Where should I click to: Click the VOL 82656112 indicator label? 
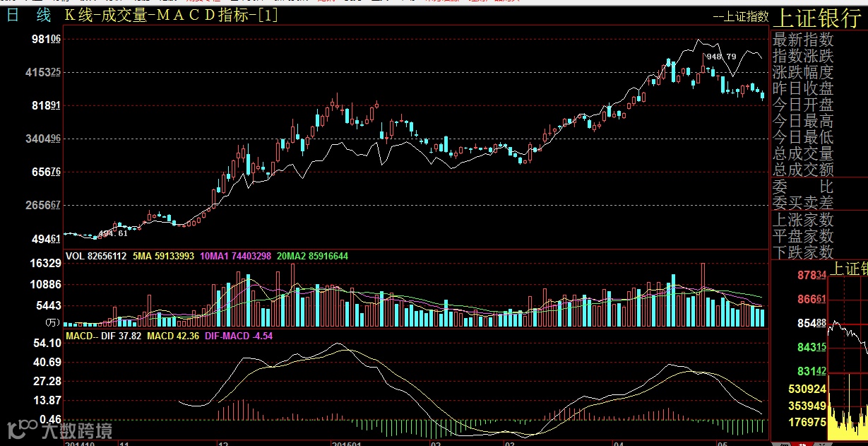96,256
